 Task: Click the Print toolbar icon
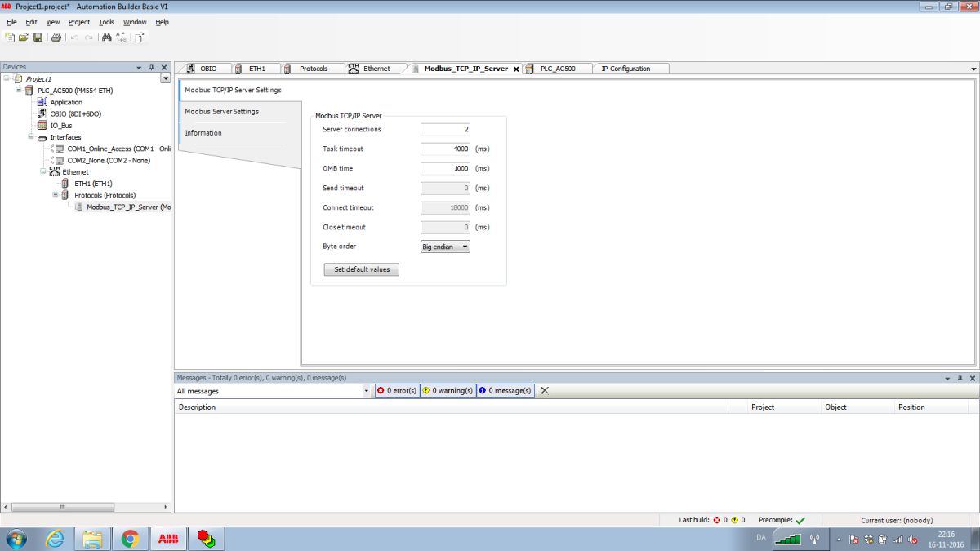pos(56,38)
